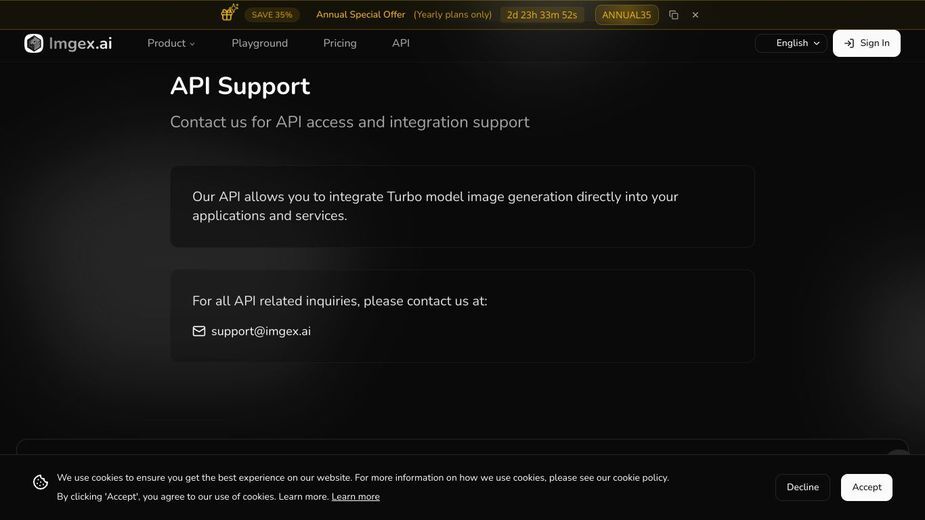Screen dimensions: 925x520
Task: Select the API nav item
Action: click(401, 43)
